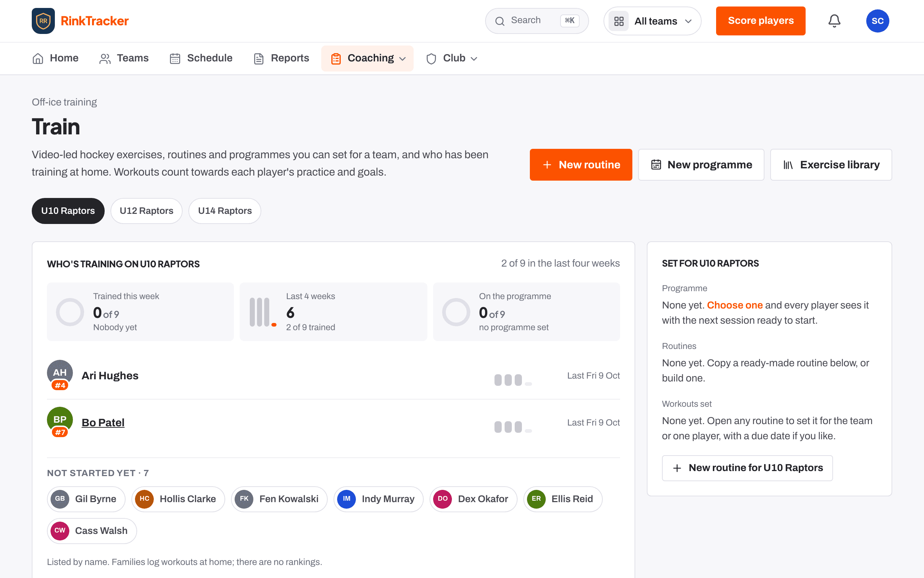The width and height of the screenshot is (924, 578).
Task: Click the Score players button
Action: point(760,21)
